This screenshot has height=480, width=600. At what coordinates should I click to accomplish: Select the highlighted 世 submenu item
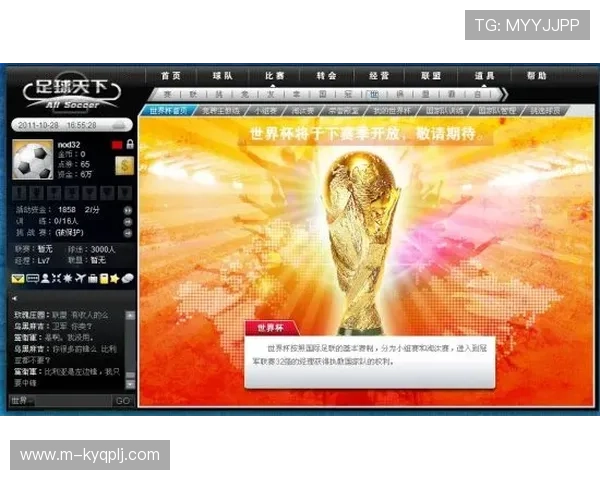pyautogui.click(x=373, y=94)
